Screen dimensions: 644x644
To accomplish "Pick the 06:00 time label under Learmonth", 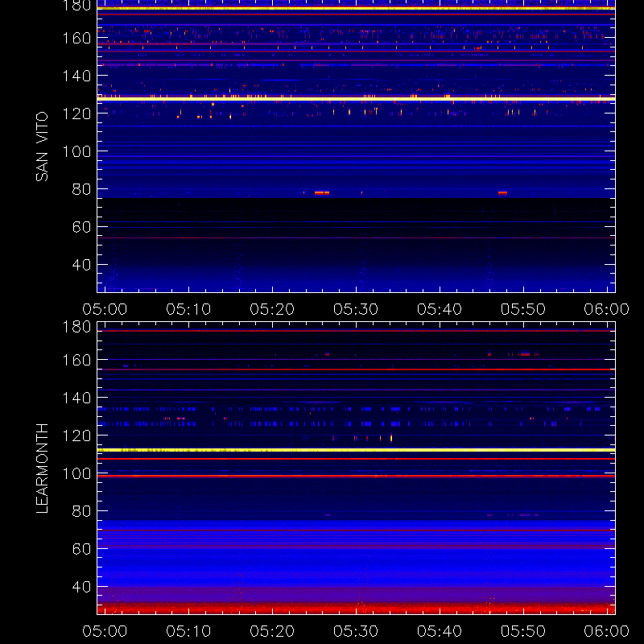I will point(607,631).
